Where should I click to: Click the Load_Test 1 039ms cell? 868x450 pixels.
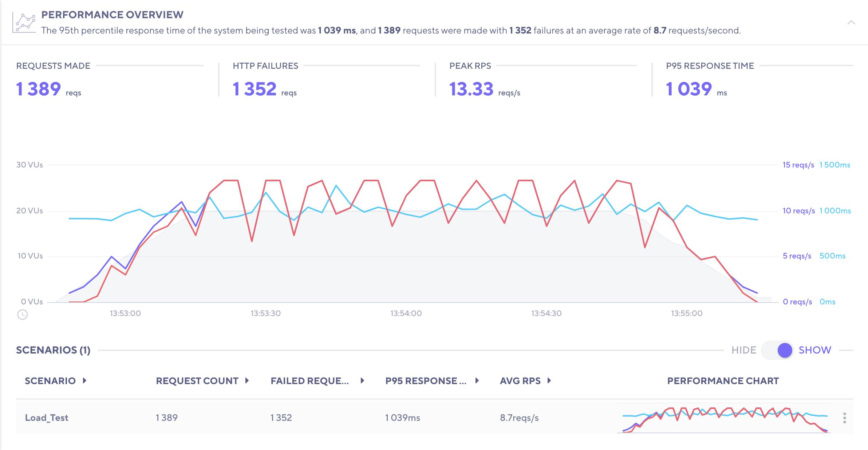(x=403, y=418)
